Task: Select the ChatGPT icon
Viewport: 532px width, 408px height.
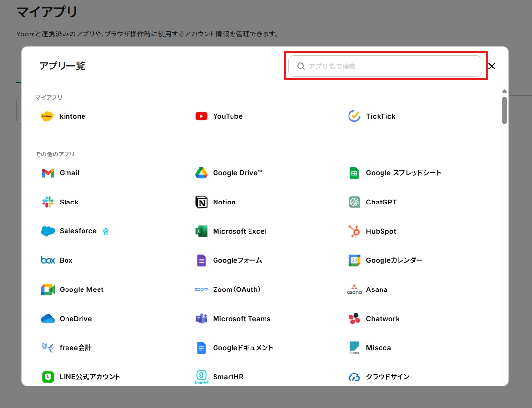Action: pyautogui.click(x=354, y=202)
